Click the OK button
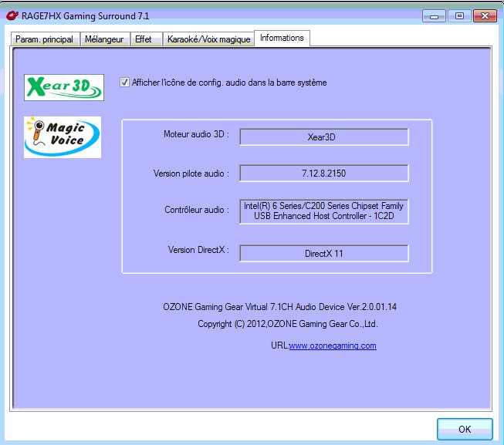This screenshot has height=445, width=504. [x=465, y=430]
